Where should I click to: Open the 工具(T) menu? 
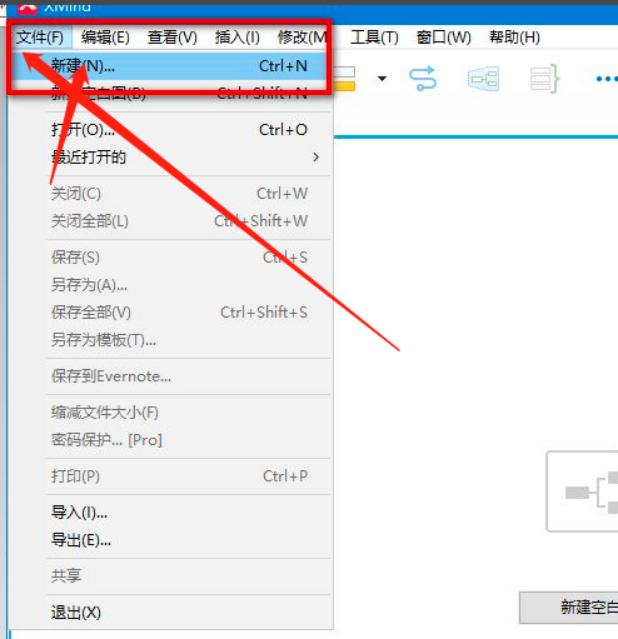click(374, 37)
